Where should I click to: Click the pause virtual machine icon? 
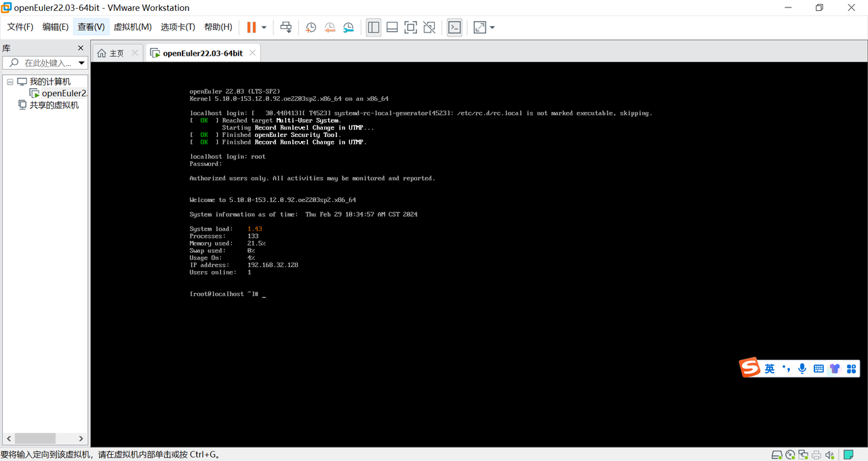[x=252, y=27]
